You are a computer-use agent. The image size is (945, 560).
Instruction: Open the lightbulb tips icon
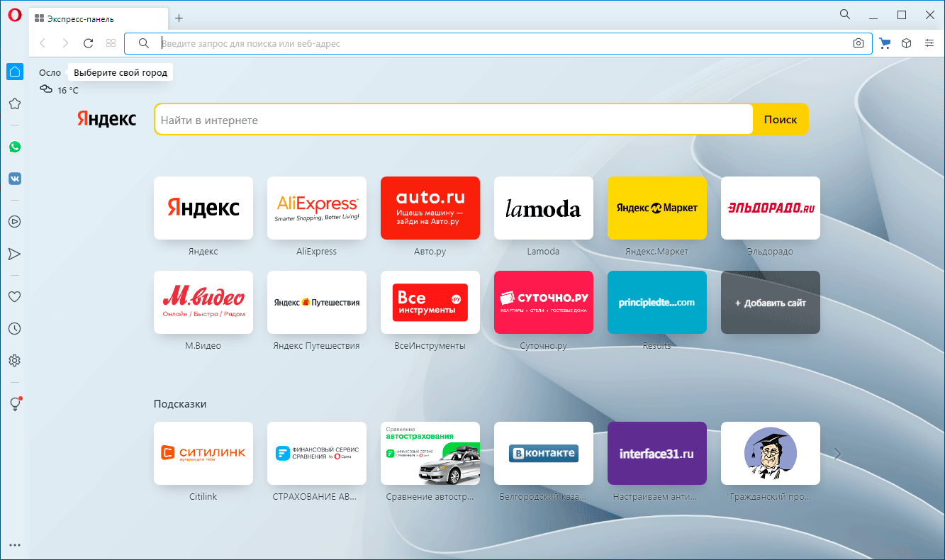14,403
